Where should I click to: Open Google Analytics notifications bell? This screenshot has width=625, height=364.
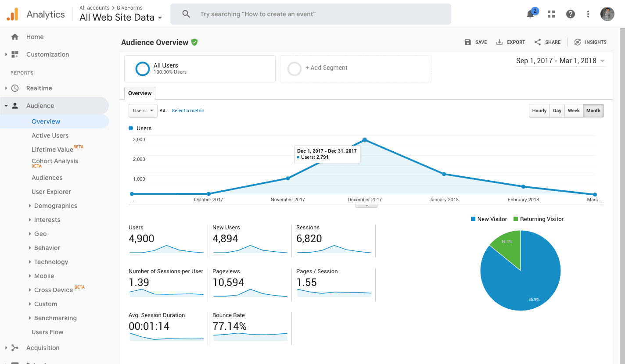[531, 14]
